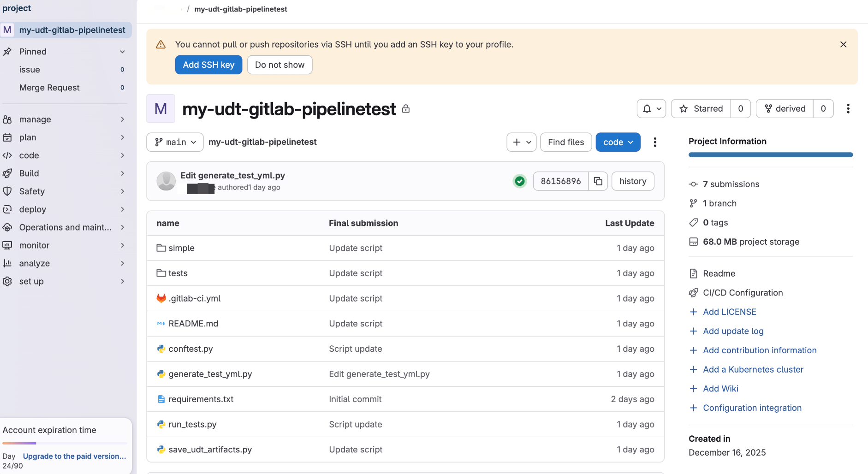Star the project with Starred button

pos(701,109)
